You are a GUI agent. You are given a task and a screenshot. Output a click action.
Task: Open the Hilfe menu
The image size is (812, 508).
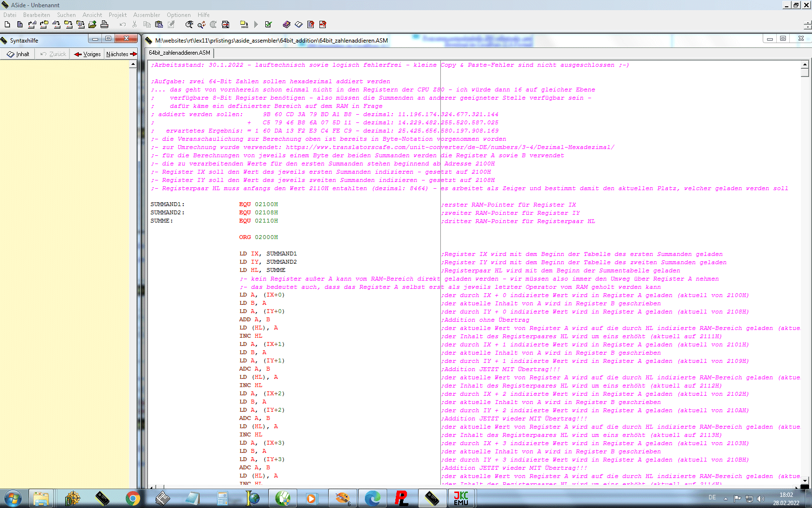tap(203, 15)
